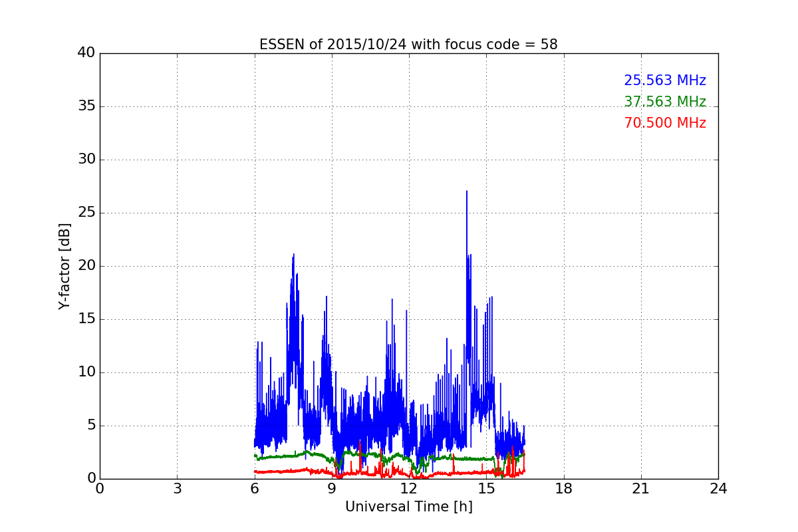Screen dimensions: 798x532
Task: Click the 'Universal Time [h]' axis label
Action: tap(408, 507)
